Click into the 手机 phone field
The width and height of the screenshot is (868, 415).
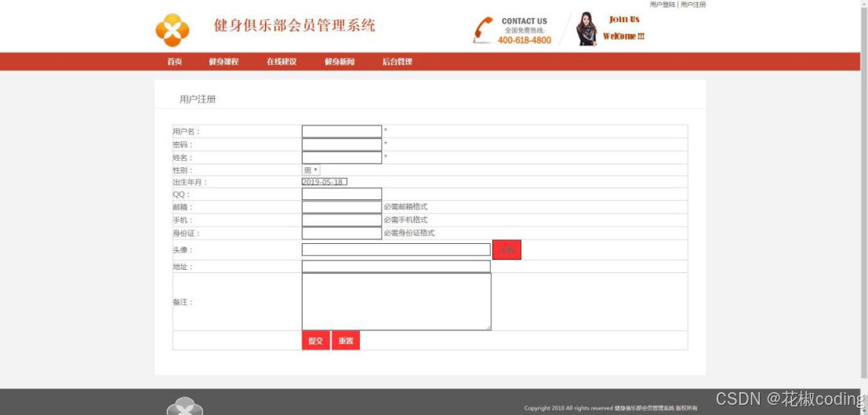(x=342, y=220)
